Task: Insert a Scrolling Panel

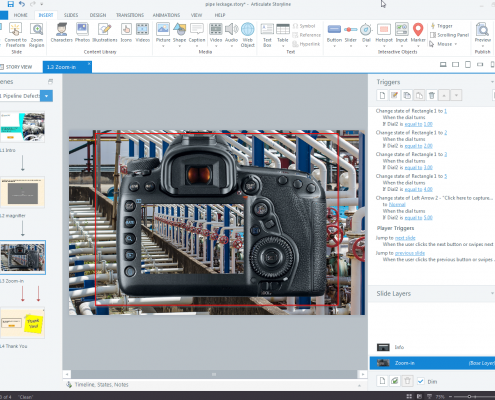Action: [x=449, y=35]
